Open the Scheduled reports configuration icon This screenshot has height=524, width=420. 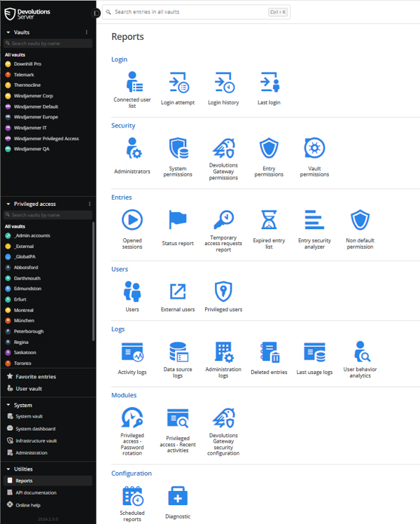click(133, 496)
